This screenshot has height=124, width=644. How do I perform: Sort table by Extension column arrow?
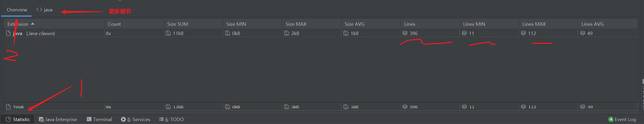(x=32, y=24)
